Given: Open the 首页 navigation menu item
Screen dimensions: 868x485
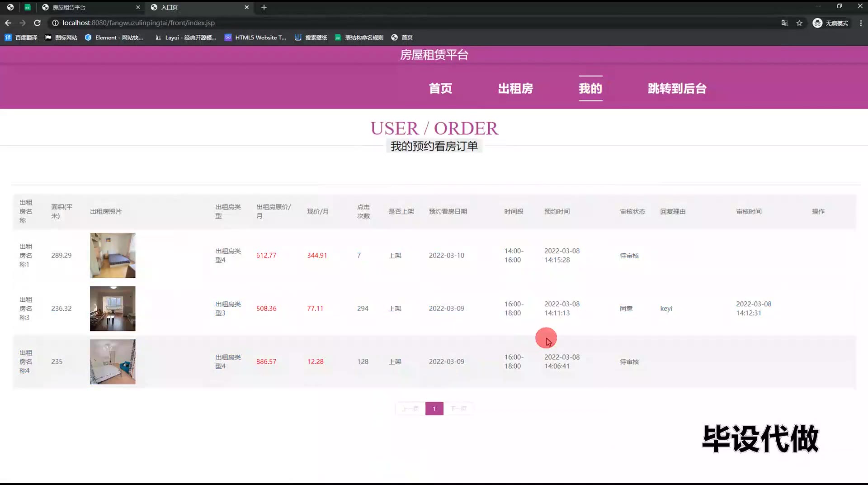Looking at the screenshot, I should click(x=440, y=89).
